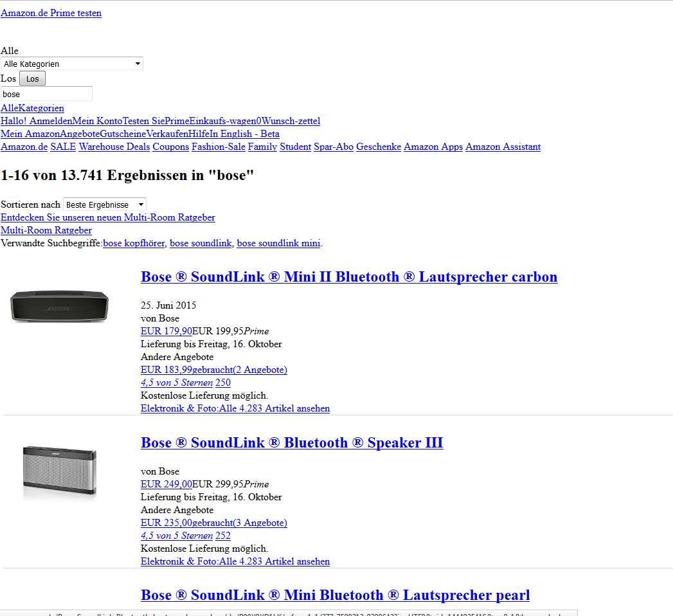673x616 pixels.
Task: Open the Student link
Action: pos(296,147)
